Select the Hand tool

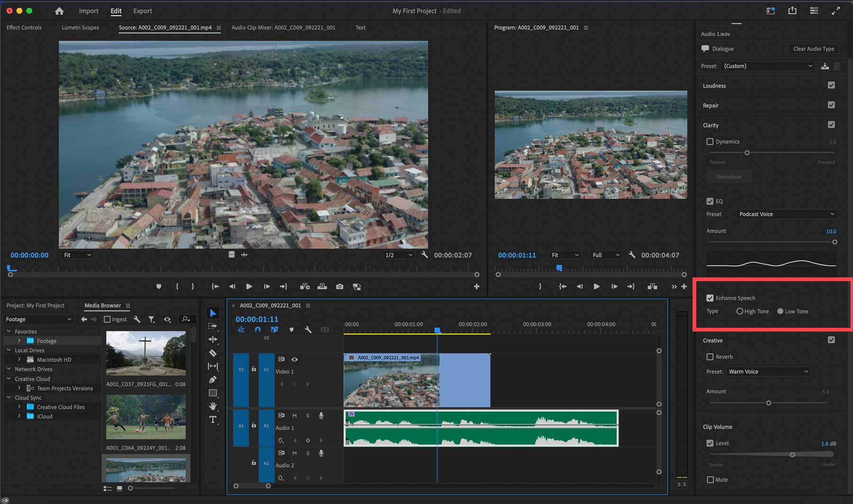point(212,406)
